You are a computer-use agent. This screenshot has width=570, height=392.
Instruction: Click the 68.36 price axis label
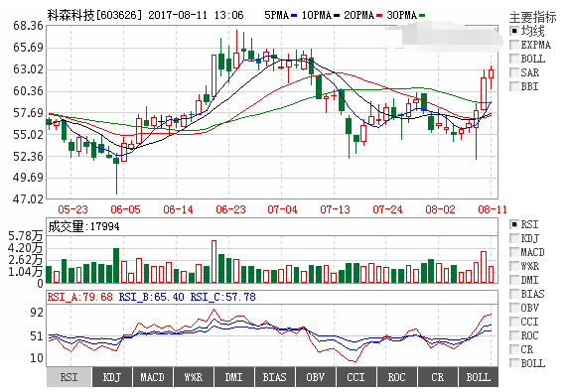click(28, 26)
